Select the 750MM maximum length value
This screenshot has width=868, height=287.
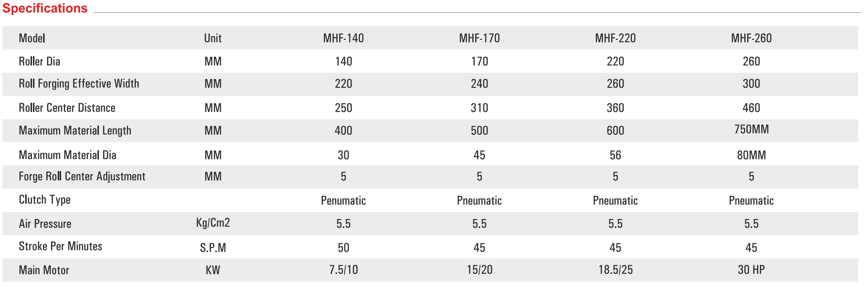pos(751,129)
